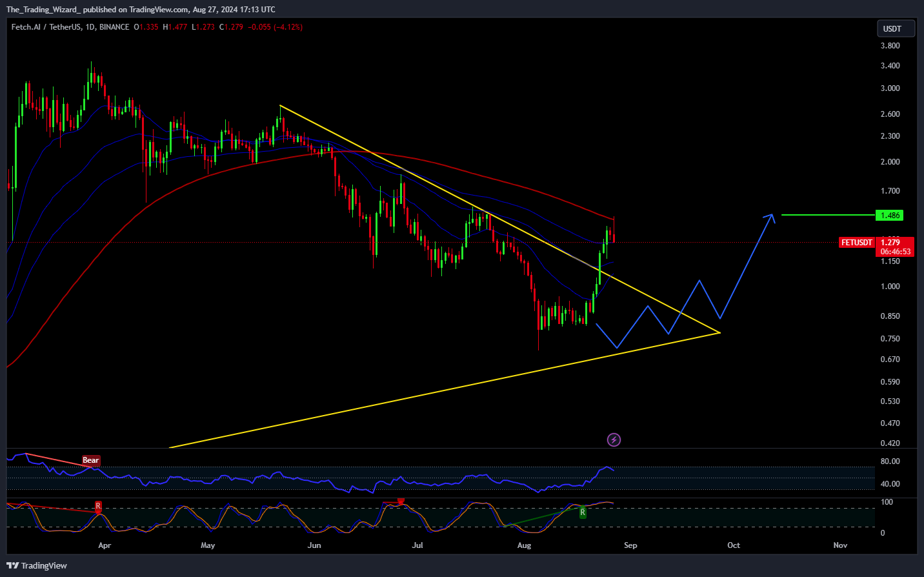Screen dimensions: 924x577
Task: Click the Jun label on time axis
Action: point(314,545)
